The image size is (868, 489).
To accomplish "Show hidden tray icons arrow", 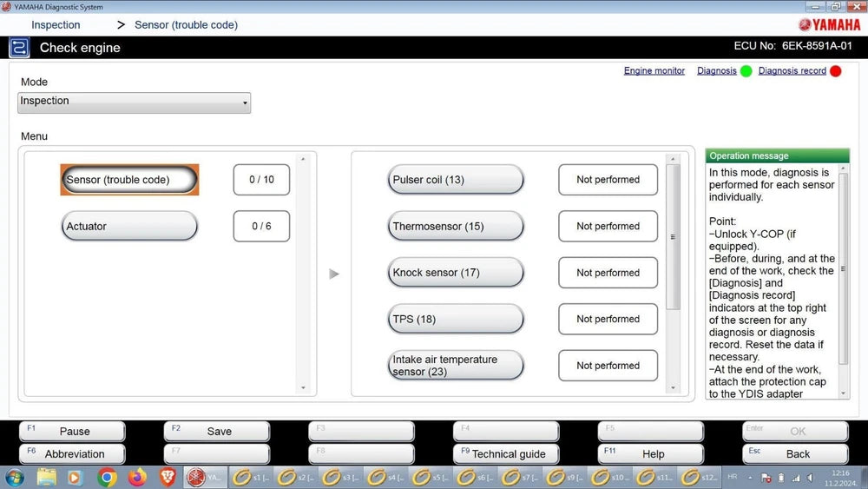I will (x=750, y=478).
